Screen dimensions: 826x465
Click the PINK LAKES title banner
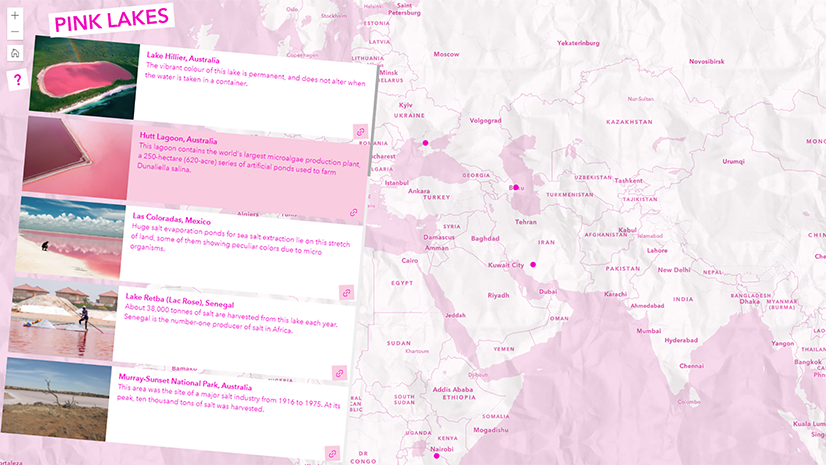[111, 21]
